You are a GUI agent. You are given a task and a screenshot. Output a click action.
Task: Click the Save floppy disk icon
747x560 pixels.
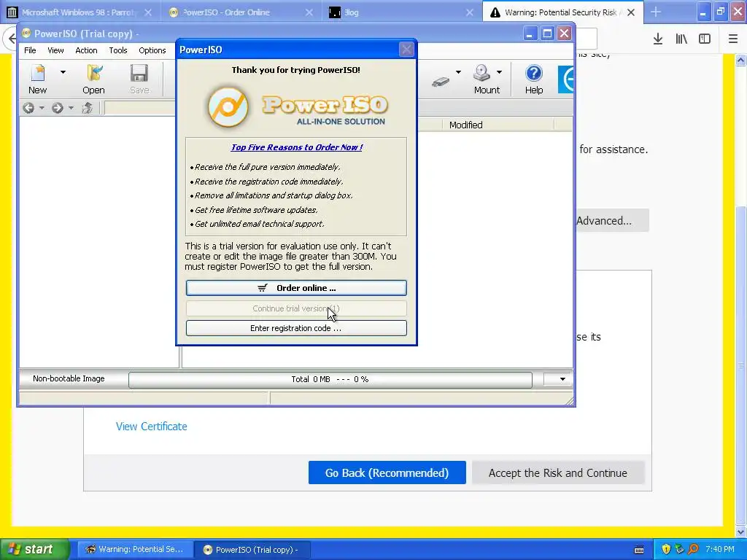139,74
